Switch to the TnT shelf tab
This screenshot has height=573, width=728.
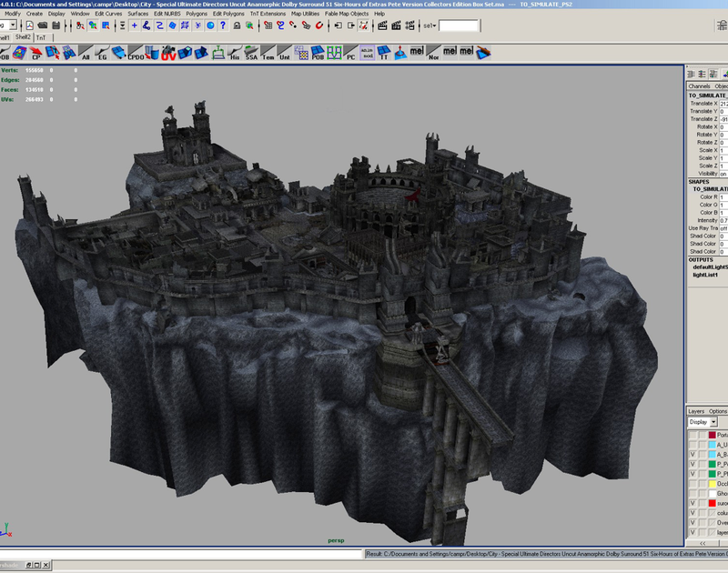pos(41,38)
